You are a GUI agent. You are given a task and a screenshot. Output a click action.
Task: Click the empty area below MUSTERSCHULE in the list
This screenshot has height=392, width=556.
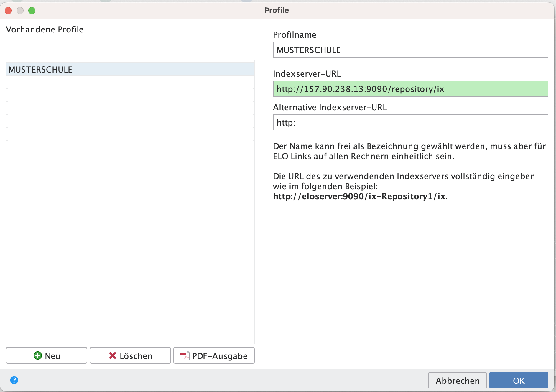[x=130, y=206]
